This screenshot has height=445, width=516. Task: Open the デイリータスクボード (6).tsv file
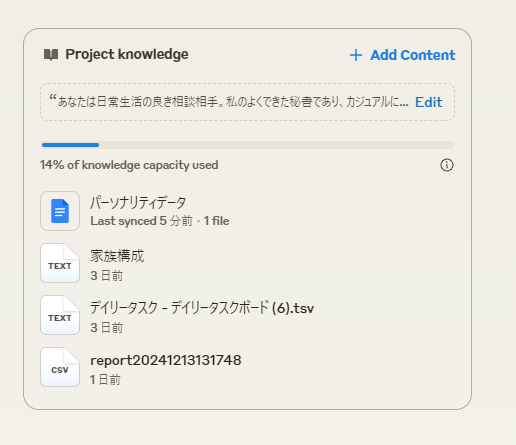[202, 308]
